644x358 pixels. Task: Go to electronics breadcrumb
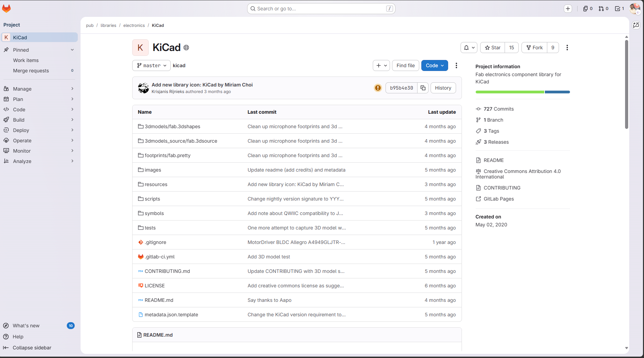(134, 25)
